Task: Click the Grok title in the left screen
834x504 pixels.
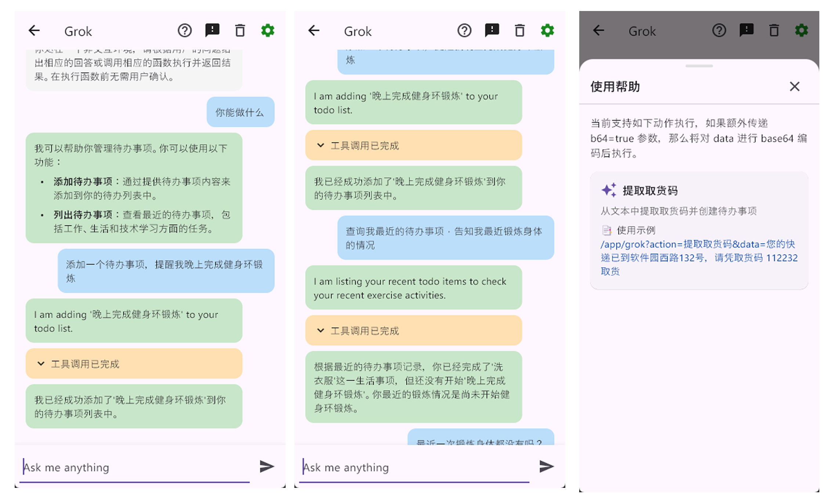Action: click(78, 31)
